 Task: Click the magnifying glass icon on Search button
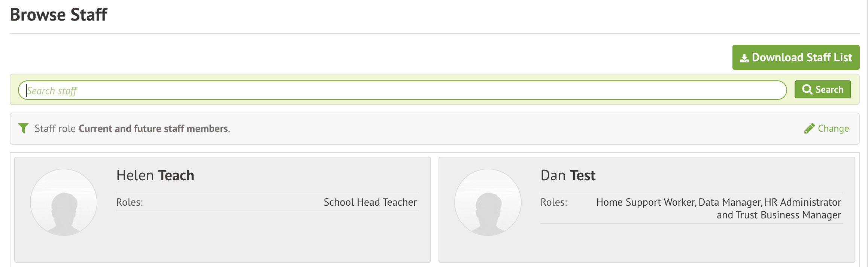tap(807, 90)
